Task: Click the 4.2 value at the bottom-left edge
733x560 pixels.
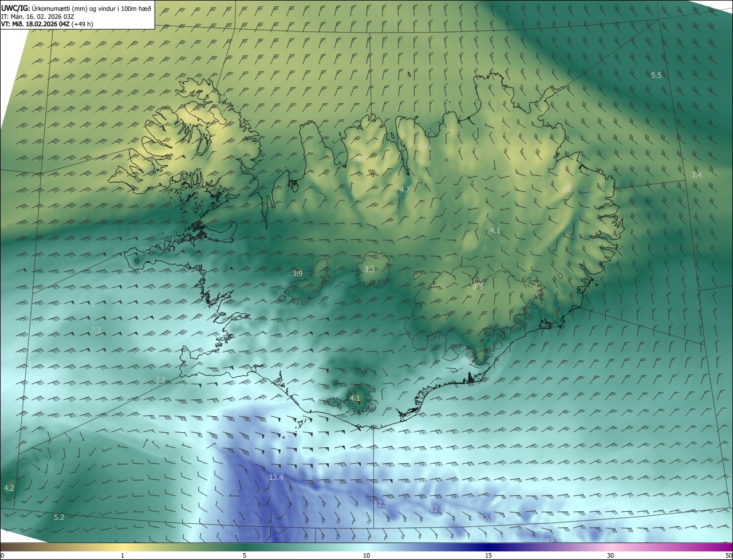Action: point(9,488)
